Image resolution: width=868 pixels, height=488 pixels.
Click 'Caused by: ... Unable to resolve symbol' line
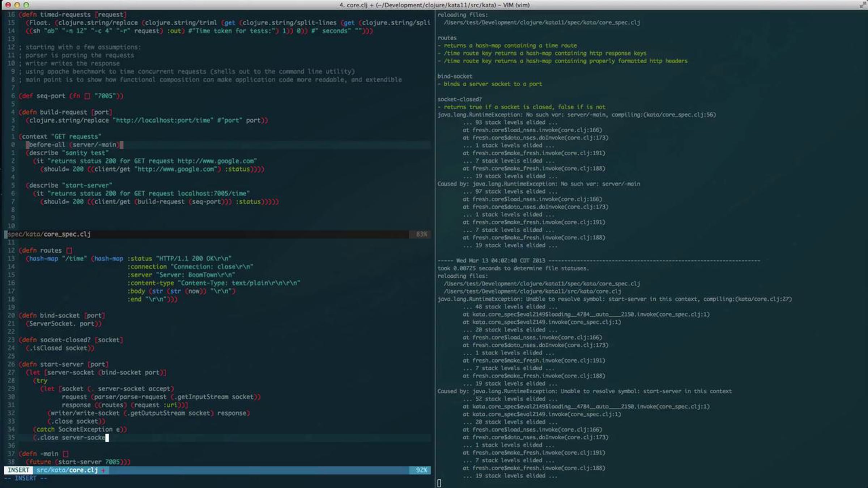[584, 391]
